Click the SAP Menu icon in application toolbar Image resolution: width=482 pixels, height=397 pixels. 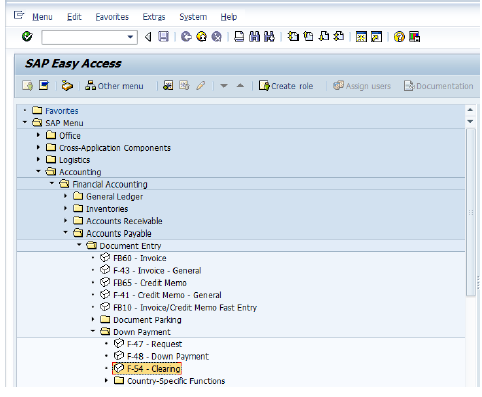(44, 86)
